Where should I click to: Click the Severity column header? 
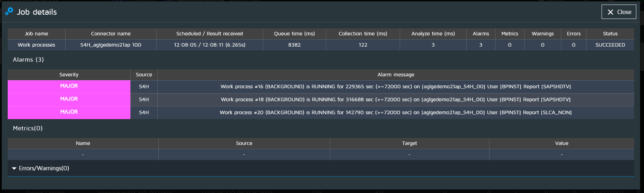coord(69,75)
